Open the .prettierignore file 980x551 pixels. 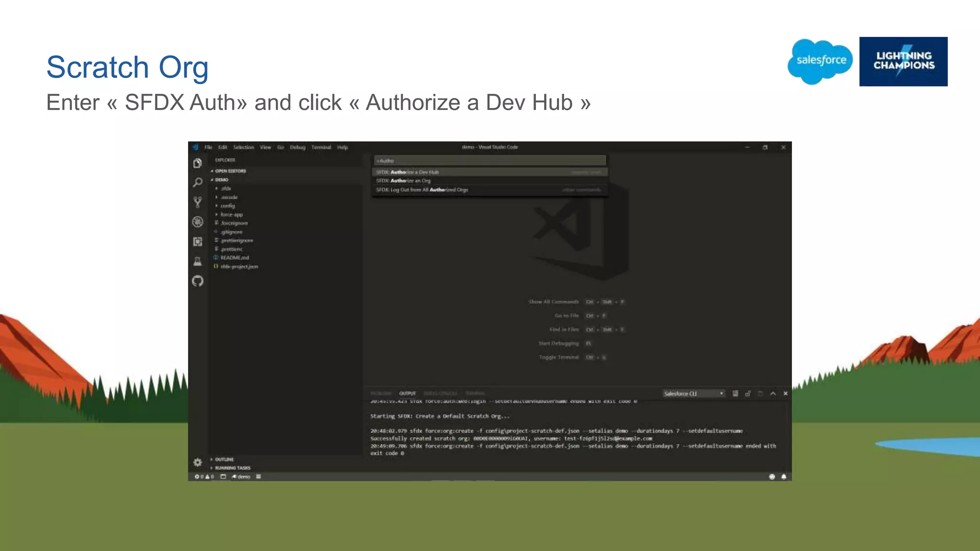tap(286, 241)
